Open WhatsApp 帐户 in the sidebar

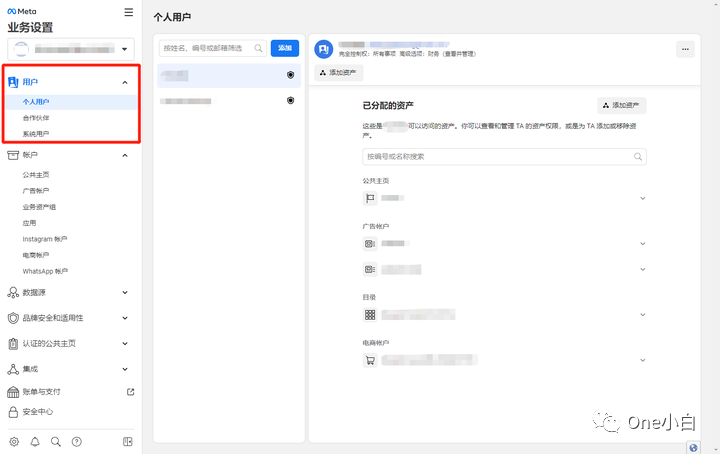point(45,271)
